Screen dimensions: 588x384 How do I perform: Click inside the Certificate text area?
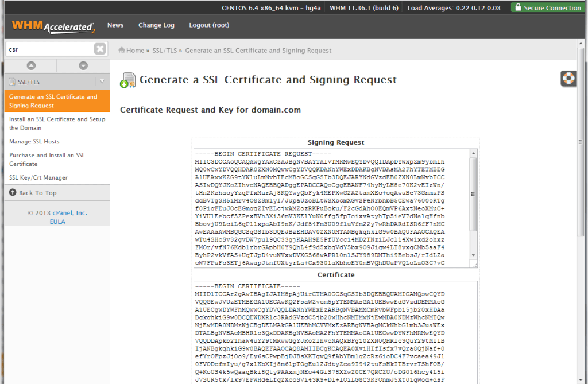click(335, 332)
